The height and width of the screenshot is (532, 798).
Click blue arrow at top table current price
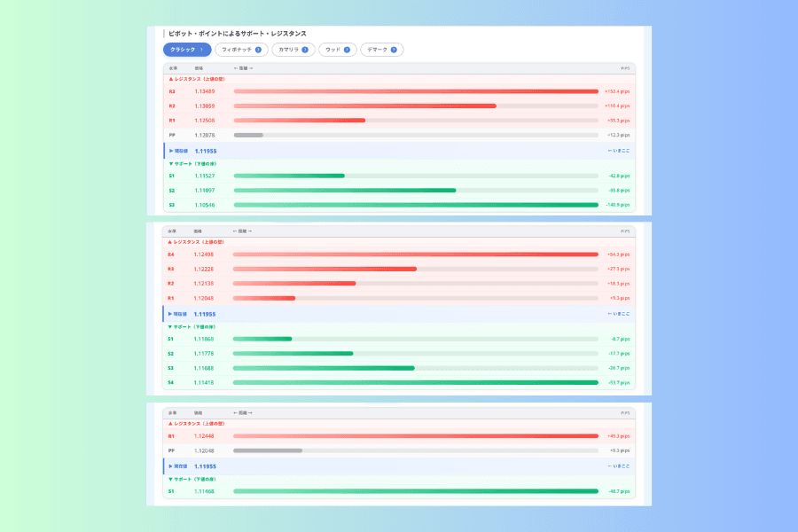[171, 152]
